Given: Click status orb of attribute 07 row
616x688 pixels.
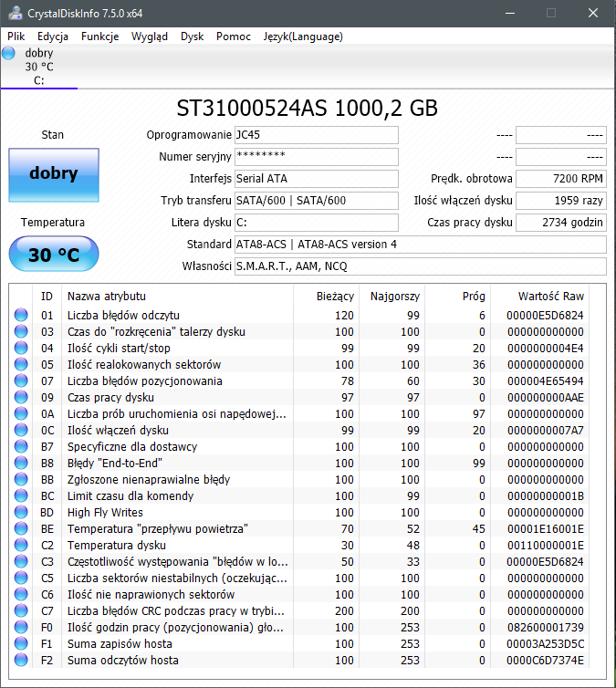Looking at the screenshot, I should [21, 380].
